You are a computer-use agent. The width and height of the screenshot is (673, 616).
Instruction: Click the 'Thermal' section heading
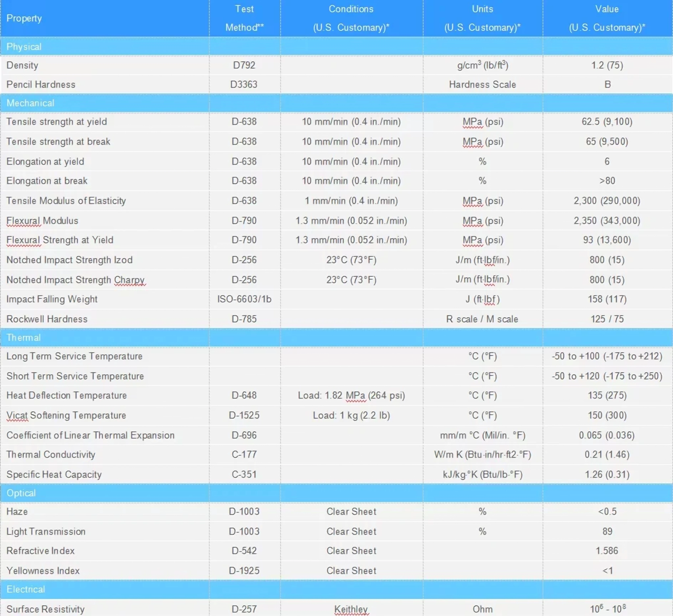coord(23,337)
